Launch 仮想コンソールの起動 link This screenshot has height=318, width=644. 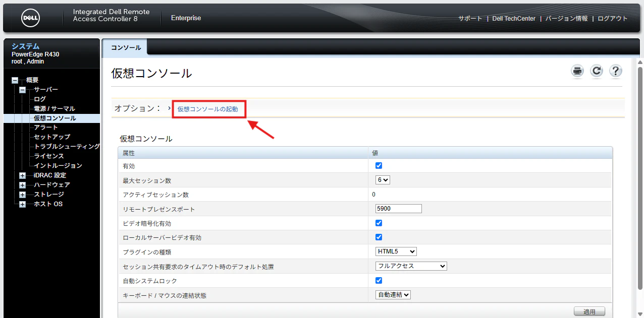click(207, 109)
